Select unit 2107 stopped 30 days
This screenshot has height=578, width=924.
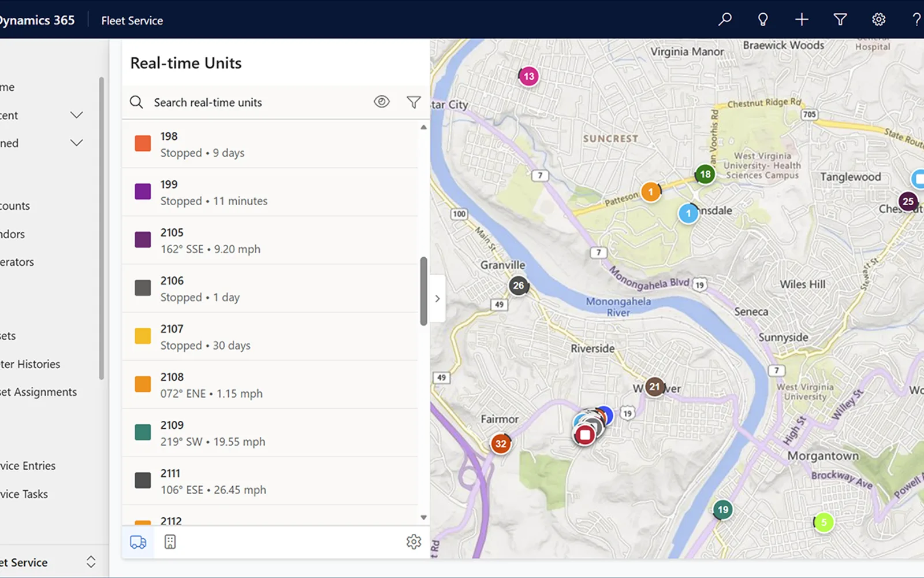pos(270,336)
